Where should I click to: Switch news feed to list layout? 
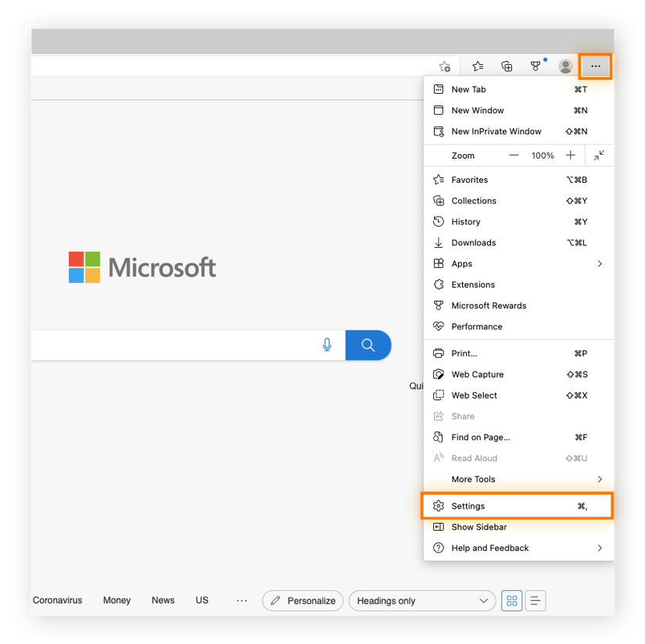point(536,600)
